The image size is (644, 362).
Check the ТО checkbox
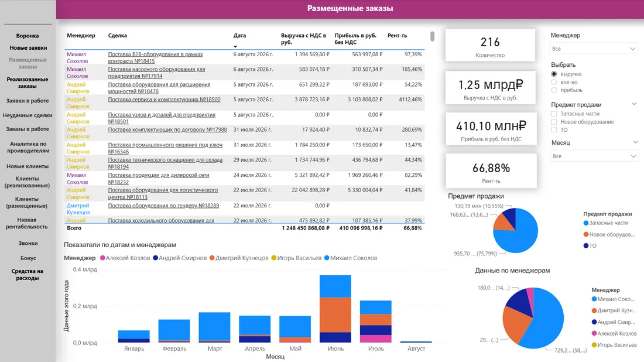coord(554,130)
